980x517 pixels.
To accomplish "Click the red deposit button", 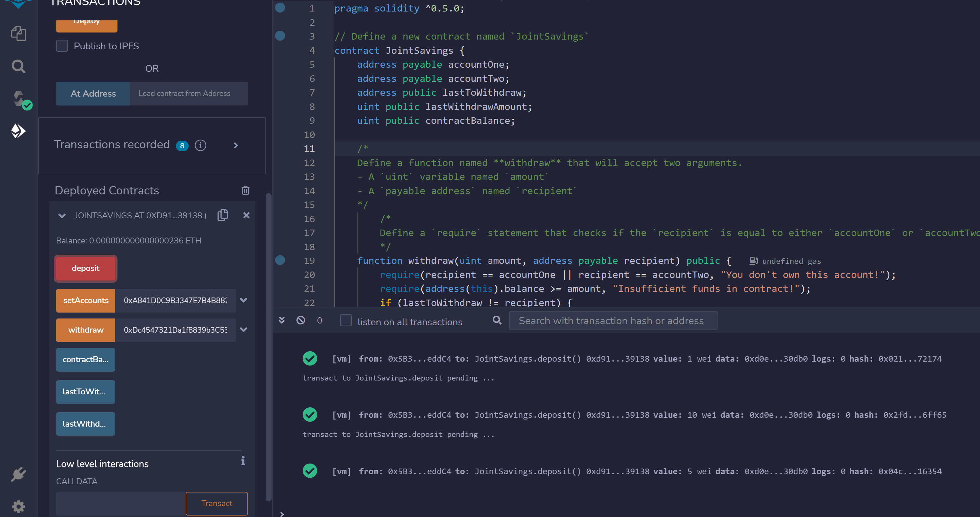I will click(x=85, y=269).
